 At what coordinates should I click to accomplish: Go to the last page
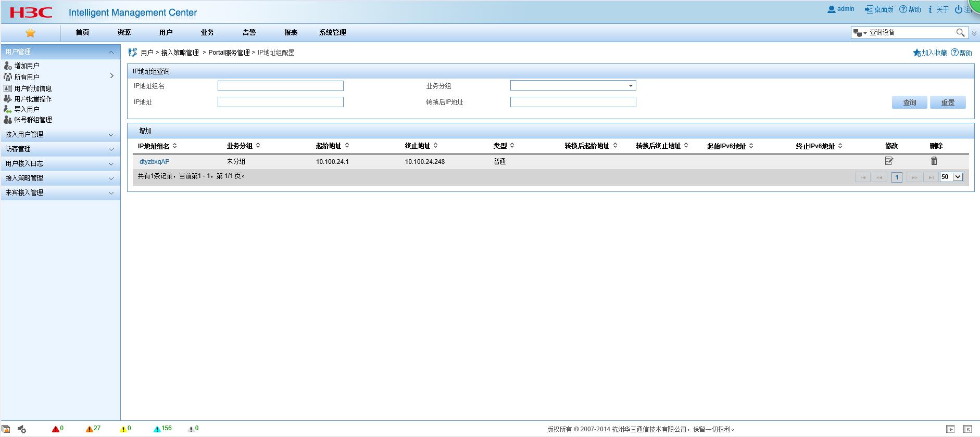point(931,177)
